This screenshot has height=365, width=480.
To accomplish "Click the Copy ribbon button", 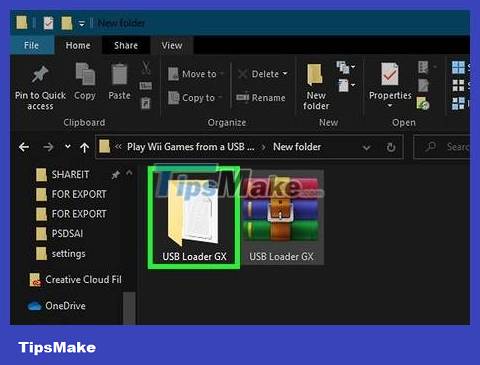I will [85, 81].
